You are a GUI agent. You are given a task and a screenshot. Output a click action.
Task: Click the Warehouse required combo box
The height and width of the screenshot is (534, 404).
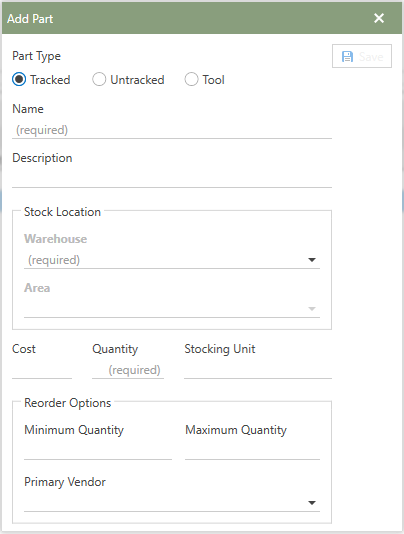[x=172, y=260]
